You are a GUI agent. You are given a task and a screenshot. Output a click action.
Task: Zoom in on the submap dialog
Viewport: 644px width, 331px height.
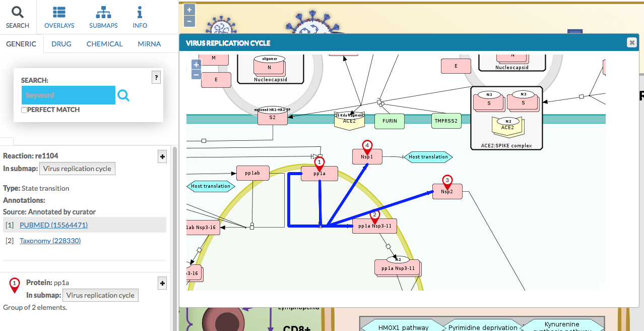pyautogui.click(x=197, y=65)
